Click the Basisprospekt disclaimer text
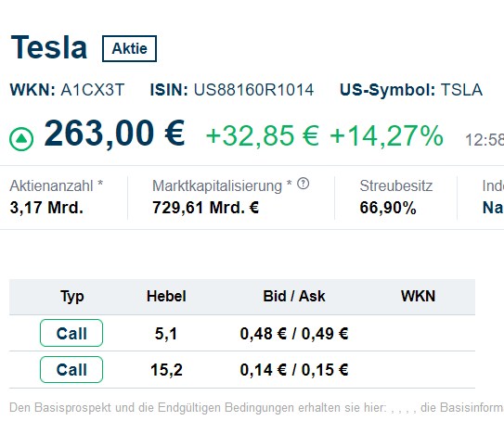 [256, 408]
